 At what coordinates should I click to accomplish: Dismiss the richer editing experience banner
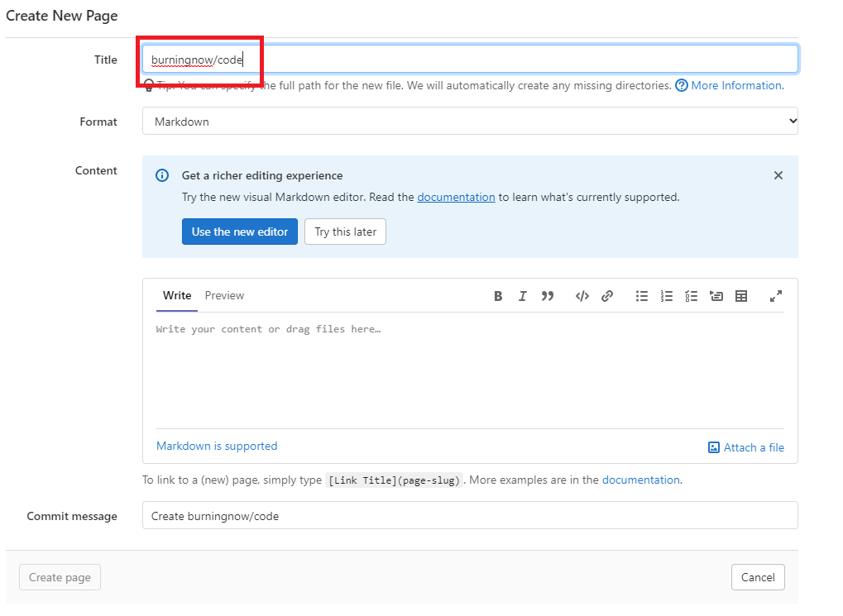pyautogui.click(x=778, y=176)
